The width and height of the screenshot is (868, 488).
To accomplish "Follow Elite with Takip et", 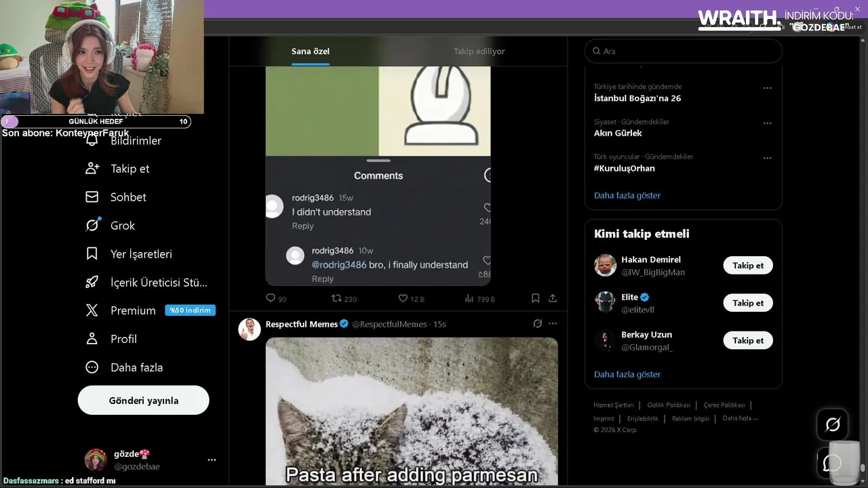I will pyautogui.click(x=748, y=303).
